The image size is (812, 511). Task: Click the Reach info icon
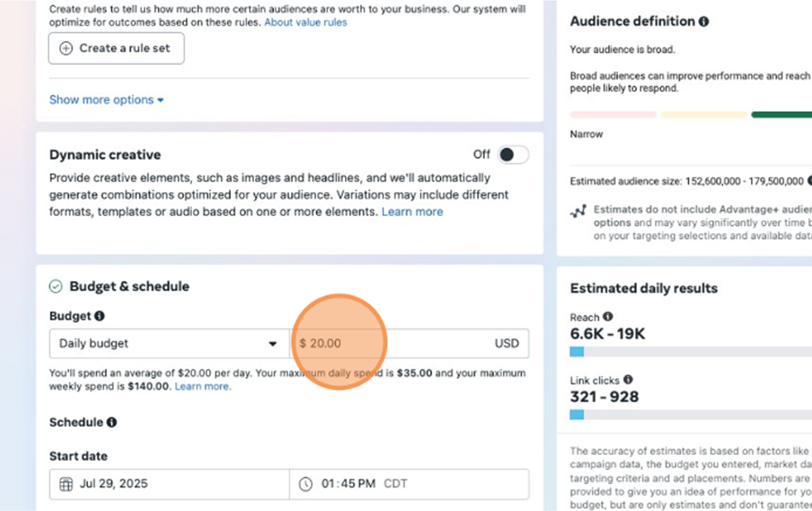coord(608,316)
